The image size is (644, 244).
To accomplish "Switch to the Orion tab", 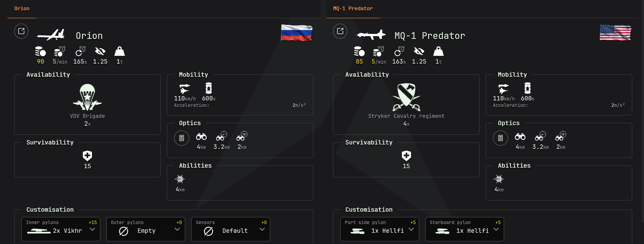I will 22,9.
